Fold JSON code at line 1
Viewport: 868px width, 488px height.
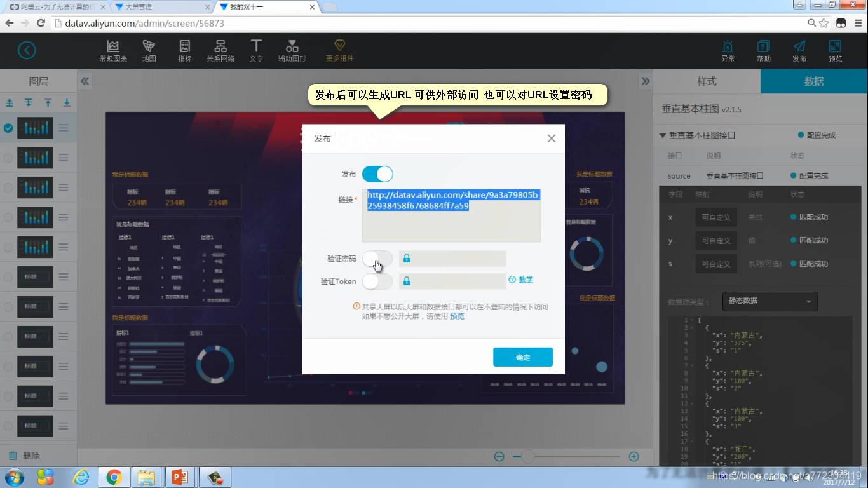coord(692,320)
